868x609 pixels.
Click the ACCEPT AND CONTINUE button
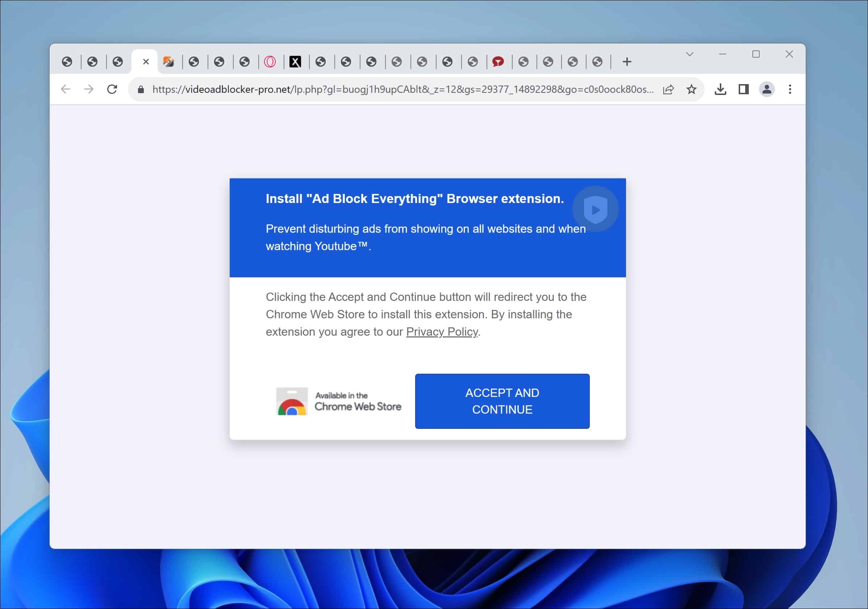[502, 401]
